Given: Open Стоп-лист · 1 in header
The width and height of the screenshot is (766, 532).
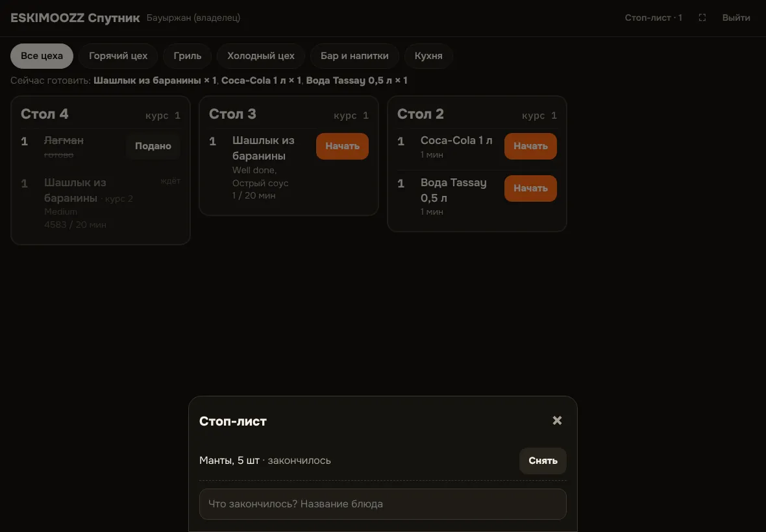Looking at the screenshot, I should click(653, 18).
